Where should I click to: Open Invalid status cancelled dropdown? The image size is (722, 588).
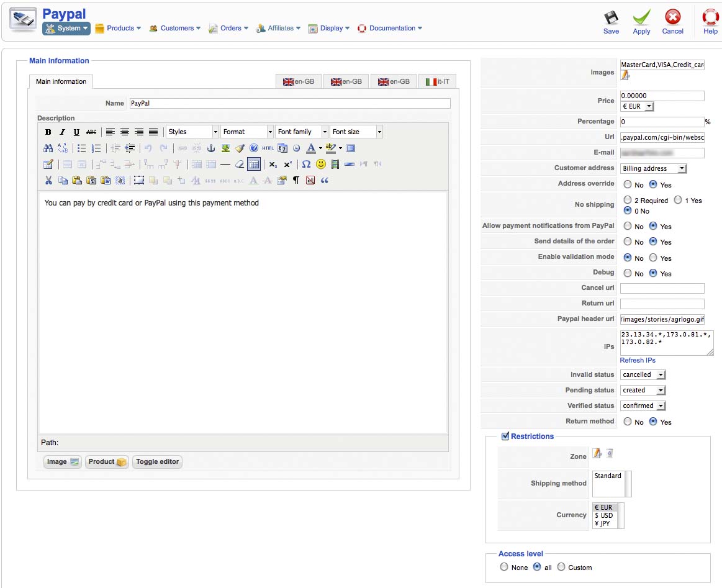click(643, 375)
